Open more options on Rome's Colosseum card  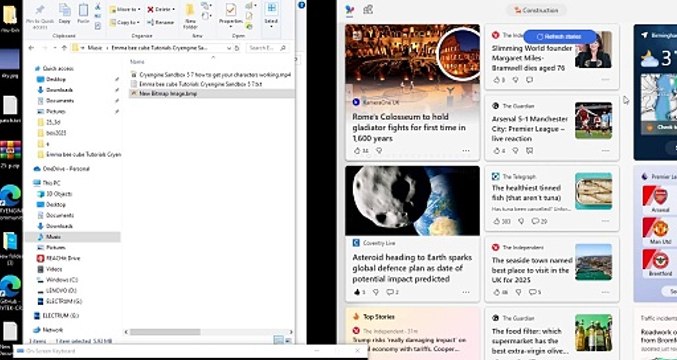pos(466,151)
